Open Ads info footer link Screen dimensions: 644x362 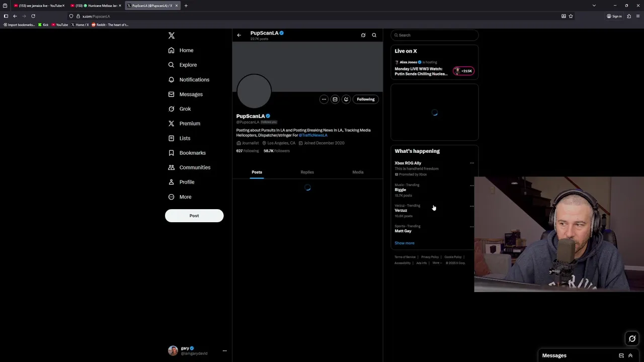point(421,263)
